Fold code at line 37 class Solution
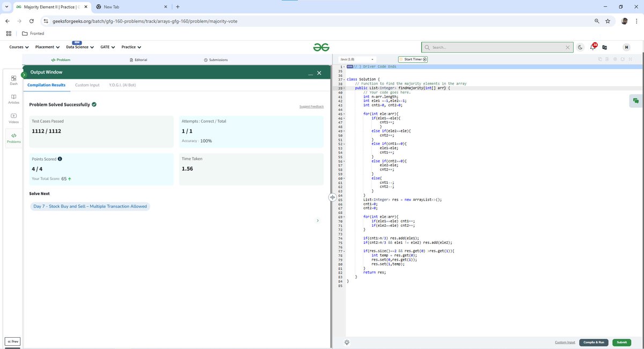644x349 pixels. click(344, 79)
